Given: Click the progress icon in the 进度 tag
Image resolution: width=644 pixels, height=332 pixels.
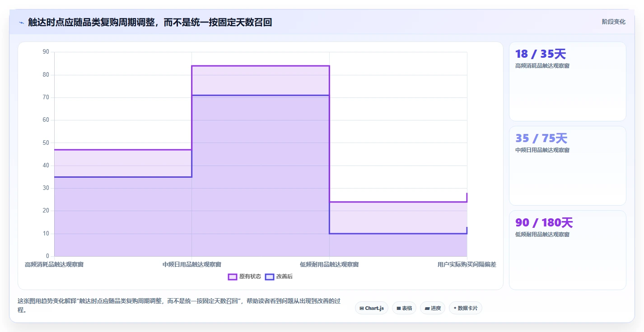Looking at the screenshot, I should (427, 309).
